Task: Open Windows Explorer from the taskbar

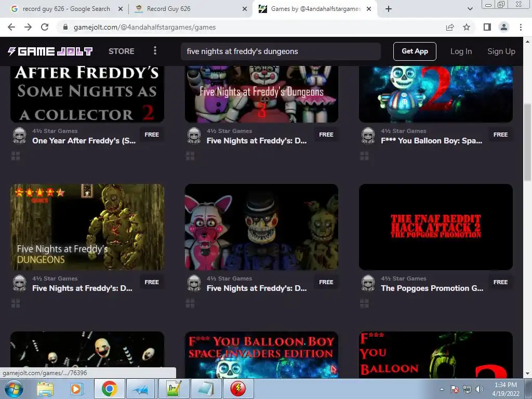Action: pos(45,389)
